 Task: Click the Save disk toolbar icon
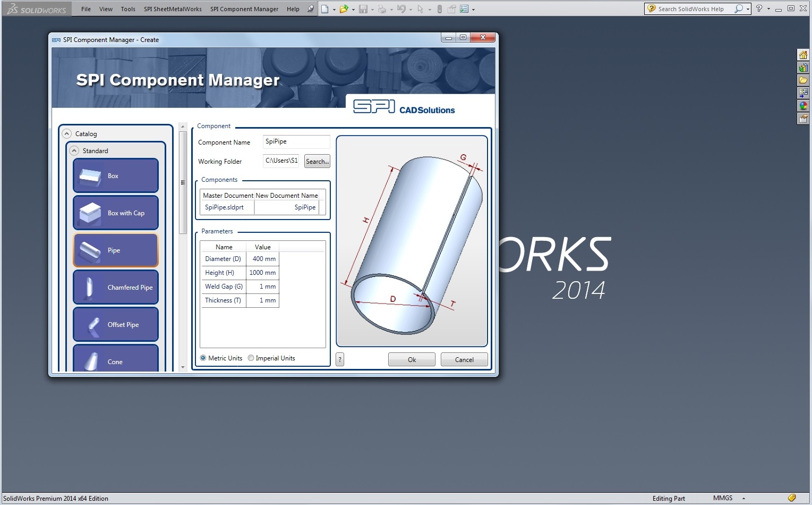363,9
